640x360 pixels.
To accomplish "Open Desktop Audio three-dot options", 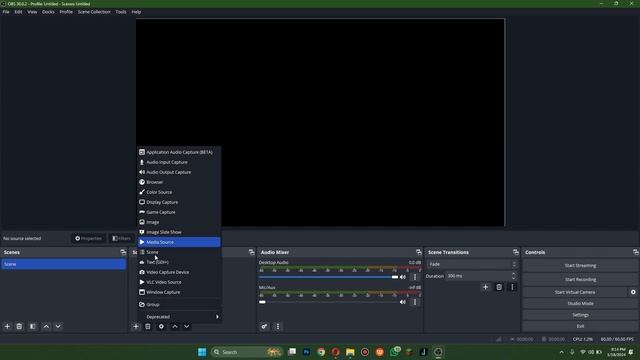I will click(415, 277).
